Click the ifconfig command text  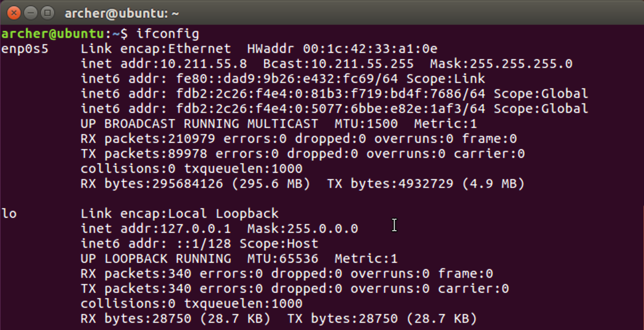[x=168, y=34]
